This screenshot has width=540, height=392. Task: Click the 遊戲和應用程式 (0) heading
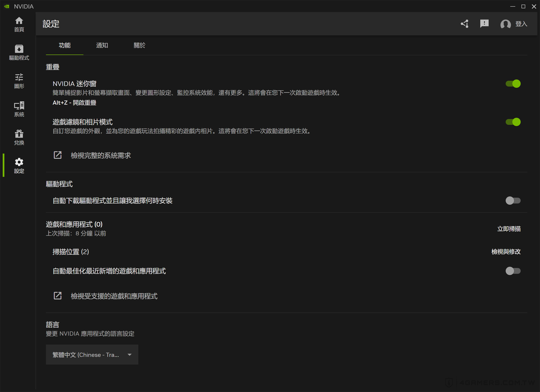[x=74, y=224]
